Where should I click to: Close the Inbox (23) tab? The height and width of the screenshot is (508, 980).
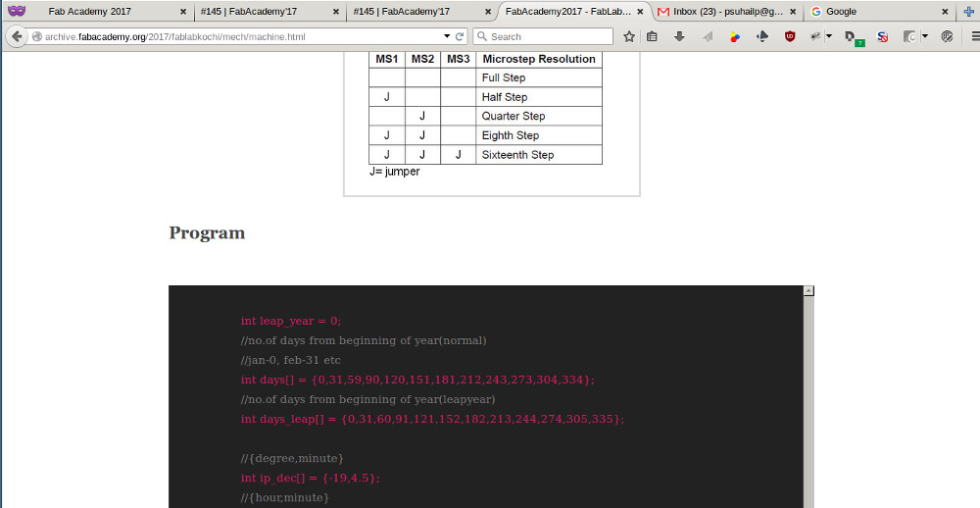point(793,11)
